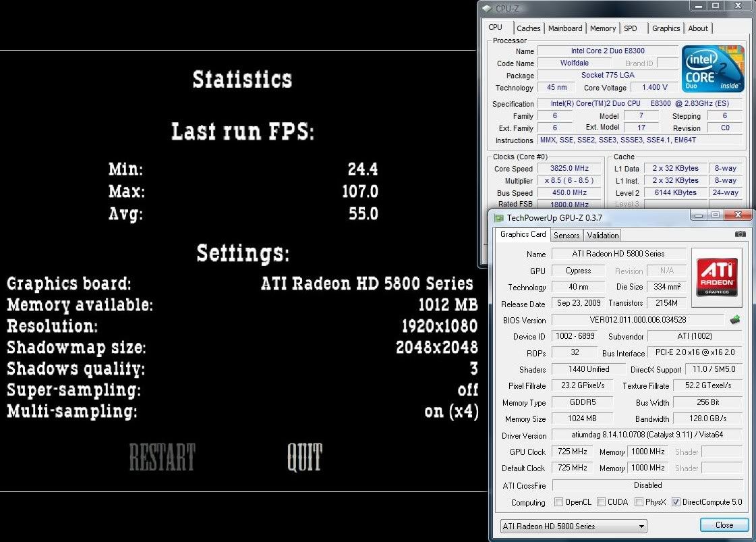This screenshot has width=756, height=542.
Task: Toggle the PhysX checkbox
Action: (639, 502)
